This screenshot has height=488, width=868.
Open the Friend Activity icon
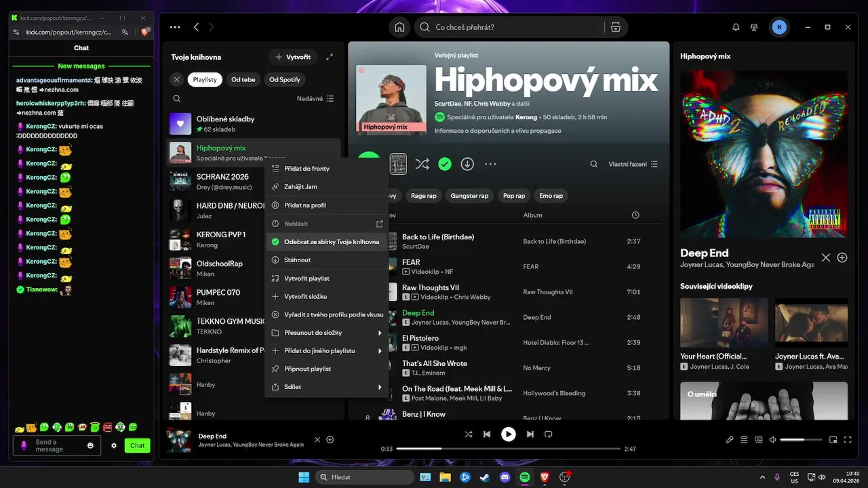click(754, 27)
